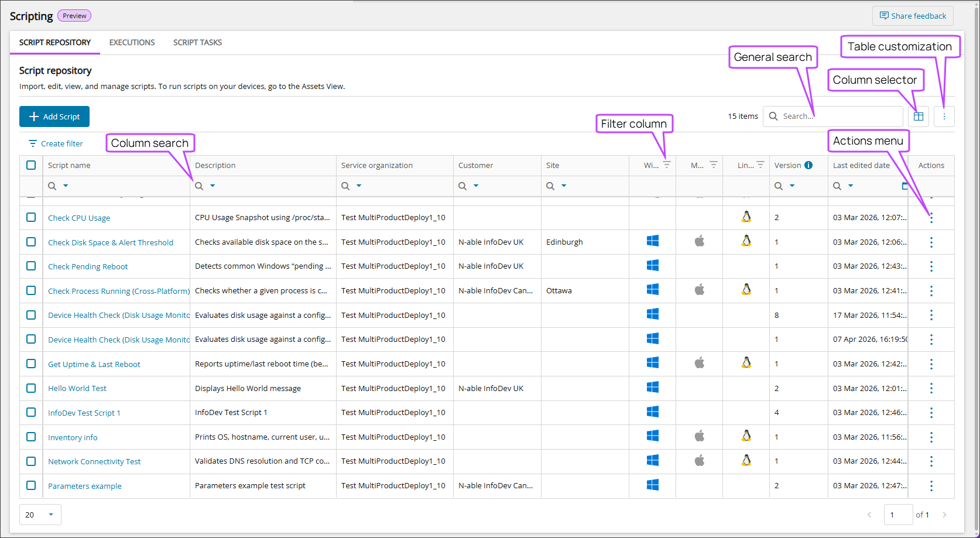Open the Check CPU Usage script link
This screenshot has height=538, width=980.
click(79, 218)
